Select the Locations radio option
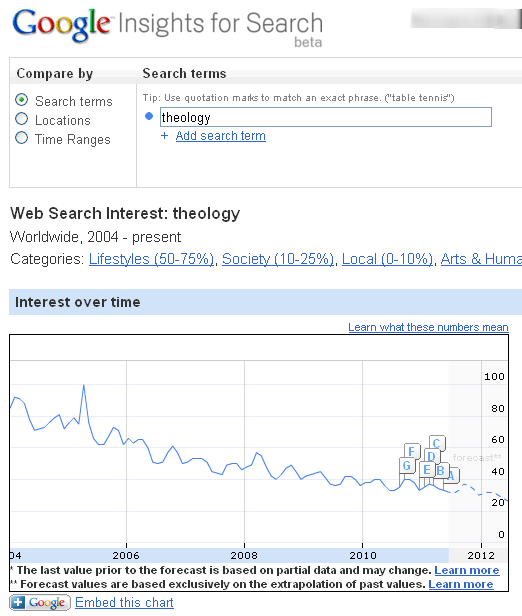Viewport: 522px width, 616px height. [x=22, y=119]
